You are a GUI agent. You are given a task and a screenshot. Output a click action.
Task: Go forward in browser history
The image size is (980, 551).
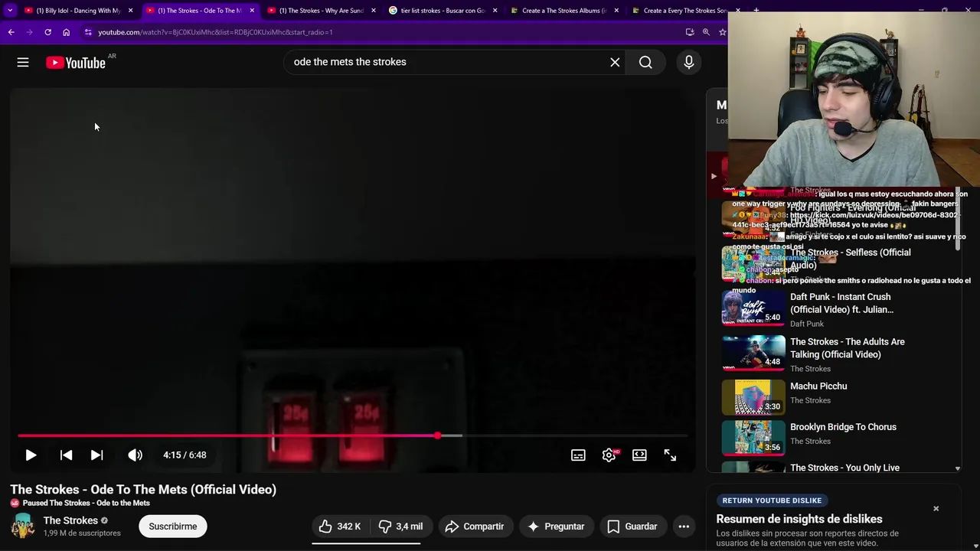[x=29, y=32]
